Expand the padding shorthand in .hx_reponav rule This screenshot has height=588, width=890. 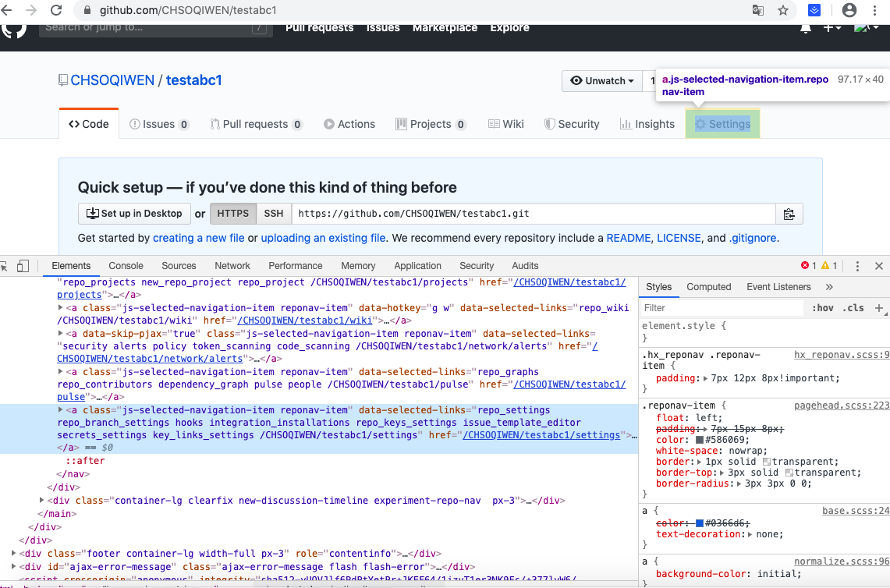tap(706, 378)
